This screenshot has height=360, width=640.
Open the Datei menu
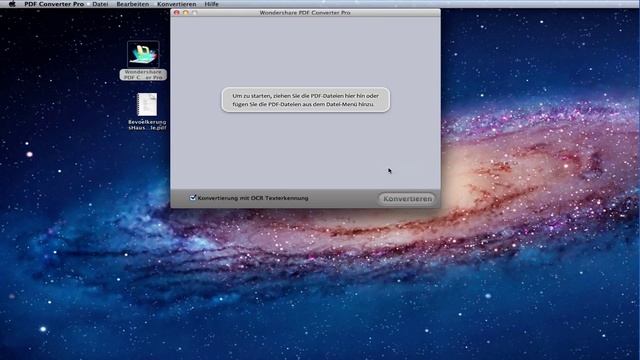(100, 4)
